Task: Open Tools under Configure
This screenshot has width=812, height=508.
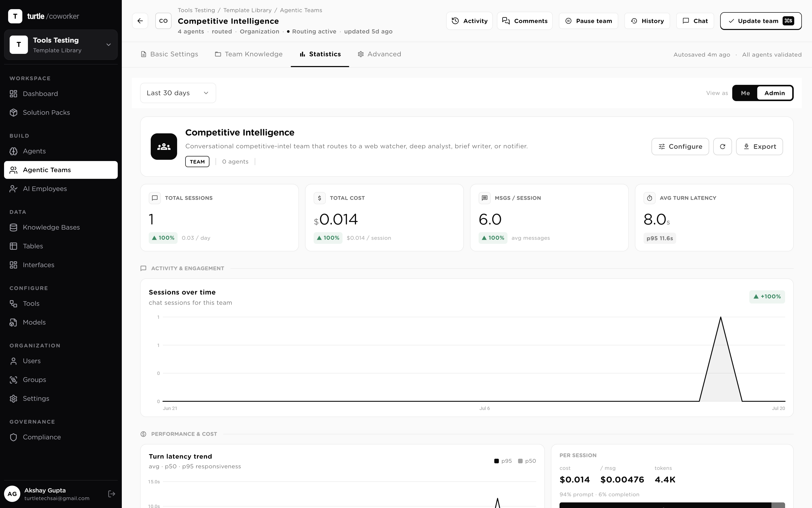Action: (x=61, y=304)
